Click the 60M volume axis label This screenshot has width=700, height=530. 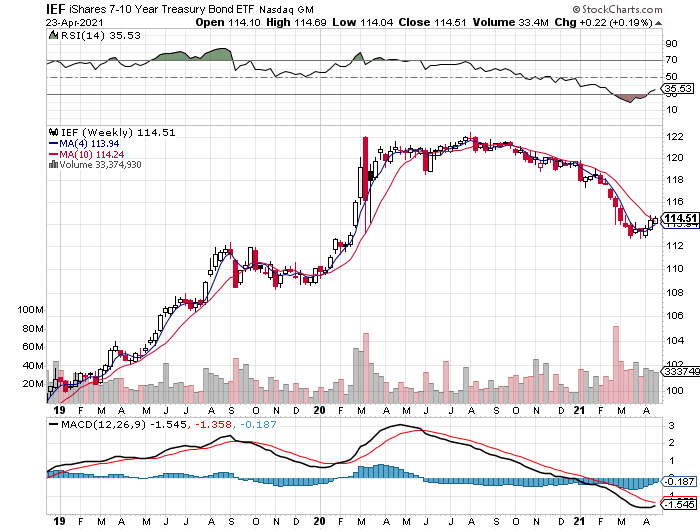click(x=33, y=347)
